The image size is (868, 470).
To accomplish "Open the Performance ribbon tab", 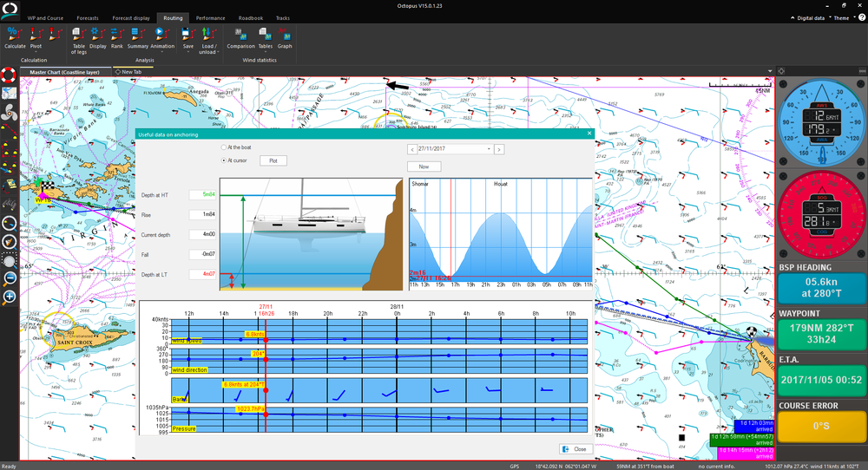I will 210,17.
